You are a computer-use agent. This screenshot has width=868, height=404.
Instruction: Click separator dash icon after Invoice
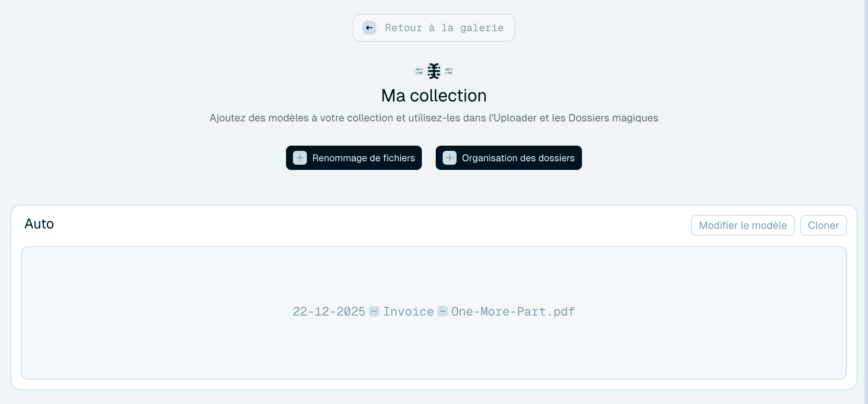coord(443,311)
